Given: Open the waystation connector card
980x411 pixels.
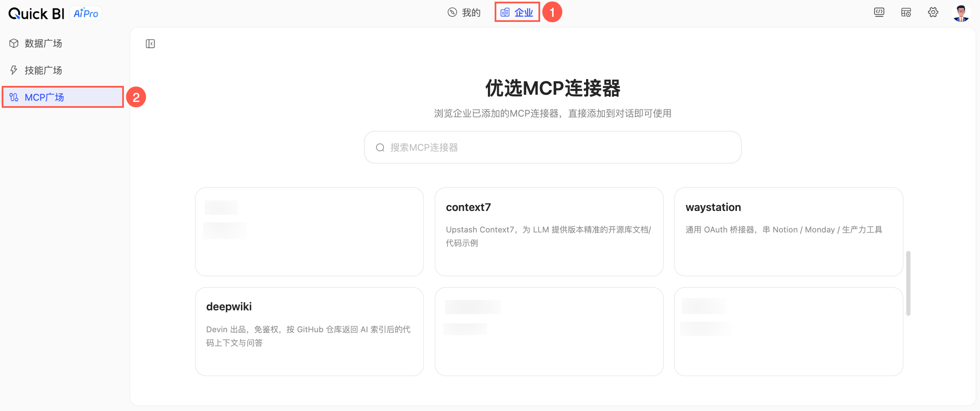Looking at the screenshot, I should 788,232.
